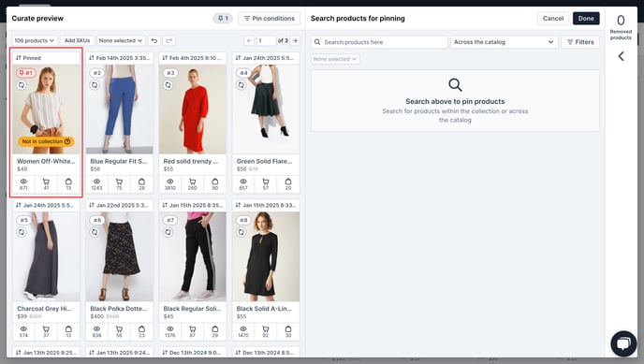The height and width of the screenshot is (364, 644).
Task: Click the purchases bag icon for Red solid trendy
Action: click(214, 182)
